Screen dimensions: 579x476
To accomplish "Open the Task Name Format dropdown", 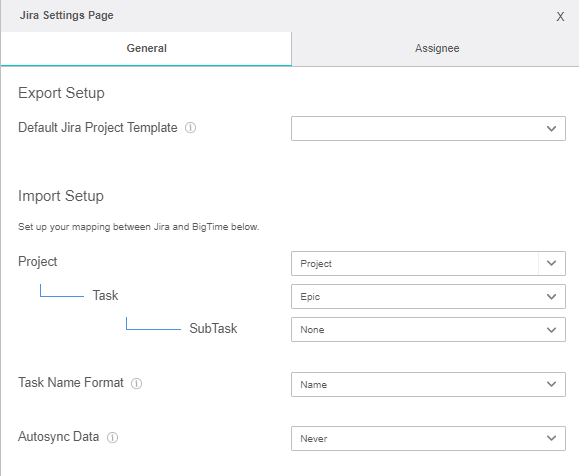I will (x=428, y=384).
